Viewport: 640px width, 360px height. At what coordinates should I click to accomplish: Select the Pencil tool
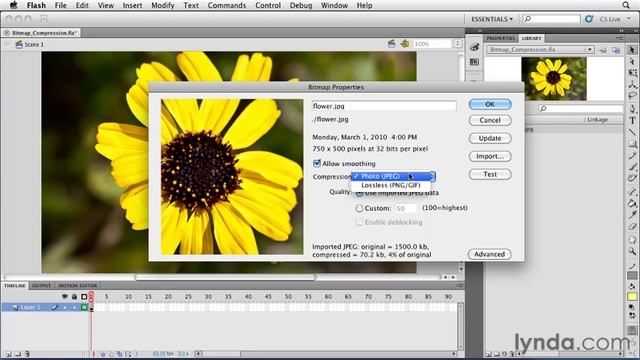click(x=632, y=155)
